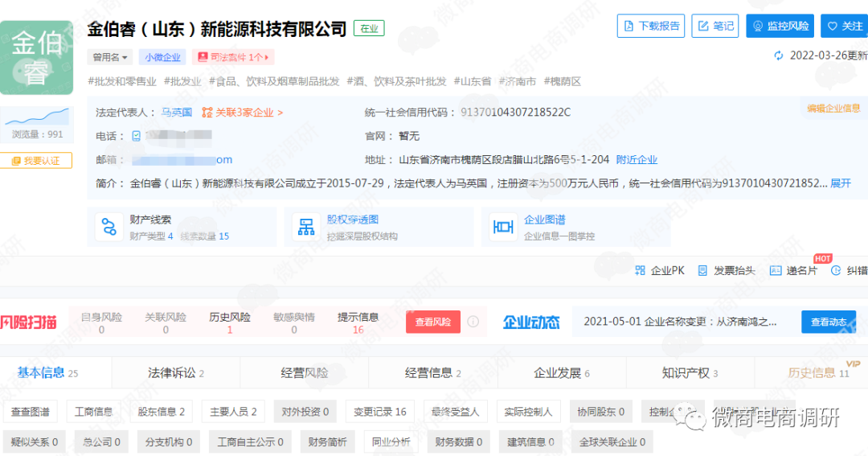Open legal representative 马英国 link
The image size is (868, 456).
177,113
